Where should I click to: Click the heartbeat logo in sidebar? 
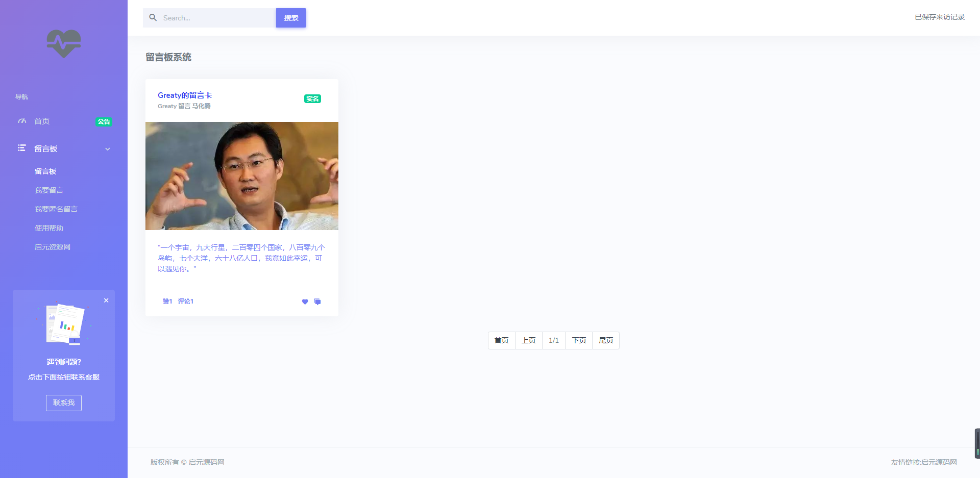point(64,43)
